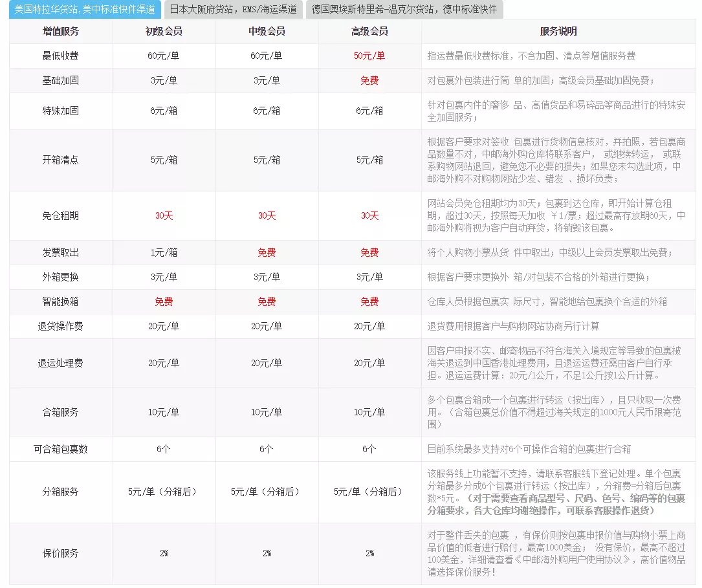This screenshot has width=702, height=588.
Task: Select the 分箱服务 row label
Action: (x=60, y=492)
